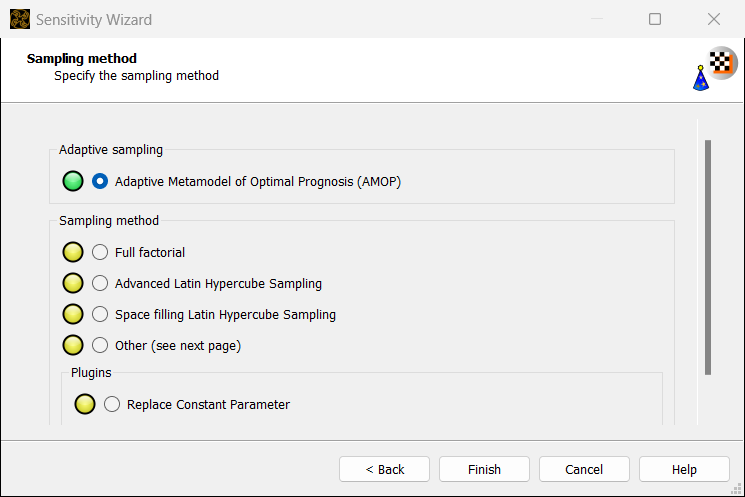The height and width of the screenshot is (497, 745).
Task: Click the yellow indicator beside Full factorial
Action: pyautogui.click(x=73, y=252)
